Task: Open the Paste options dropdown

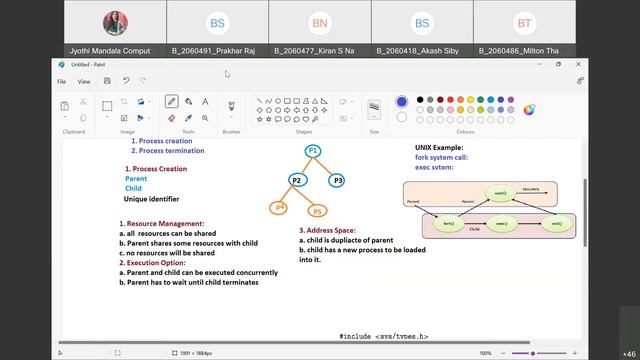Action: click(x=64, y=118)
